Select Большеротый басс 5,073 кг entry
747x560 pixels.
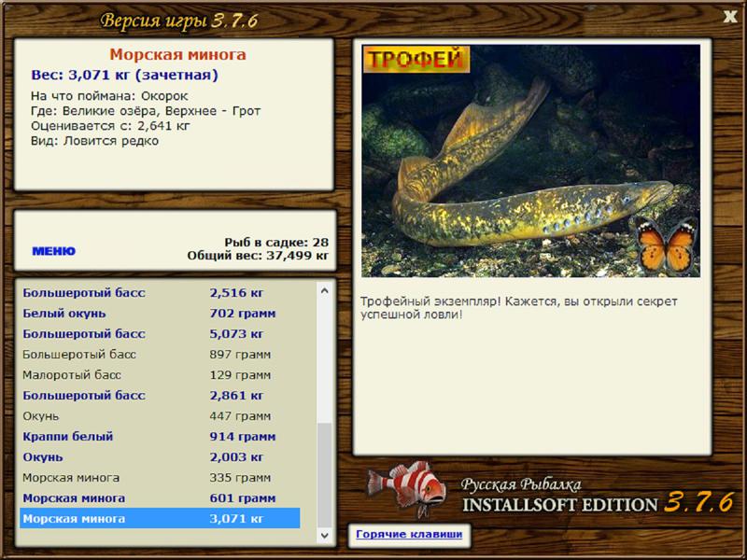160,334
